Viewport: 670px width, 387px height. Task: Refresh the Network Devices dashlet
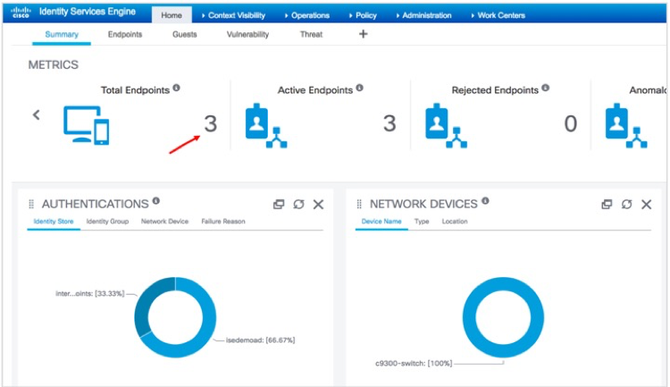627,204
